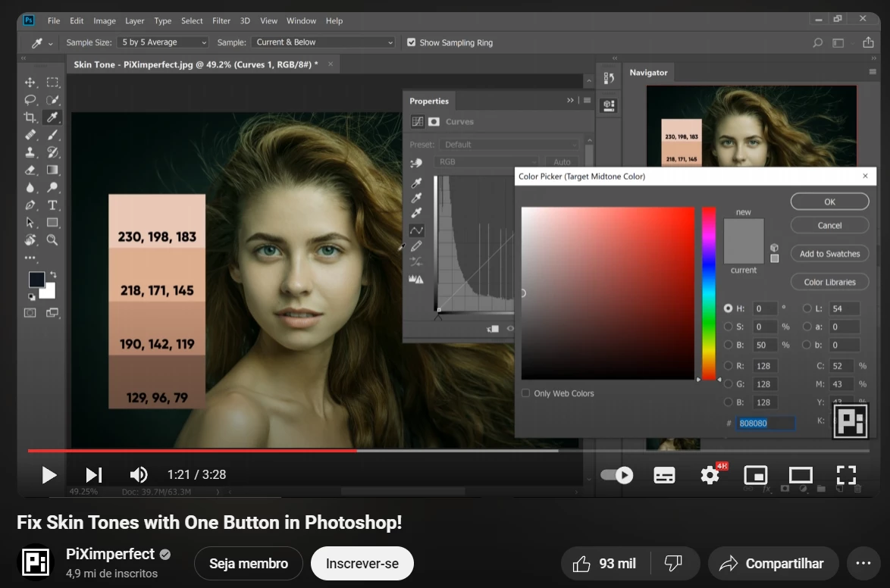Viewport: 890px width, 588px height.
Task: Select the R radio button in Color Picker
Action: click(729, 365)
